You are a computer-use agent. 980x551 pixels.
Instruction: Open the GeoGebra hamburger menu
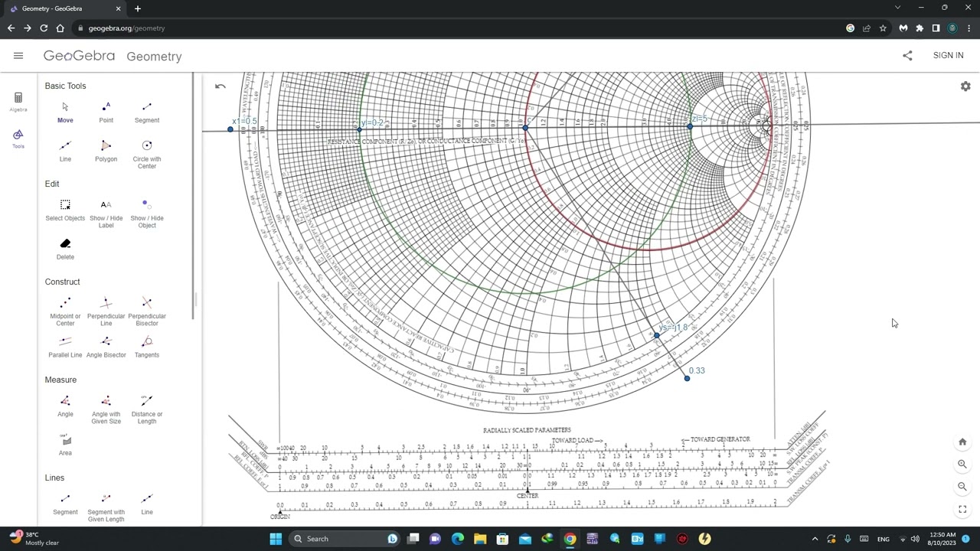[18, 56]
